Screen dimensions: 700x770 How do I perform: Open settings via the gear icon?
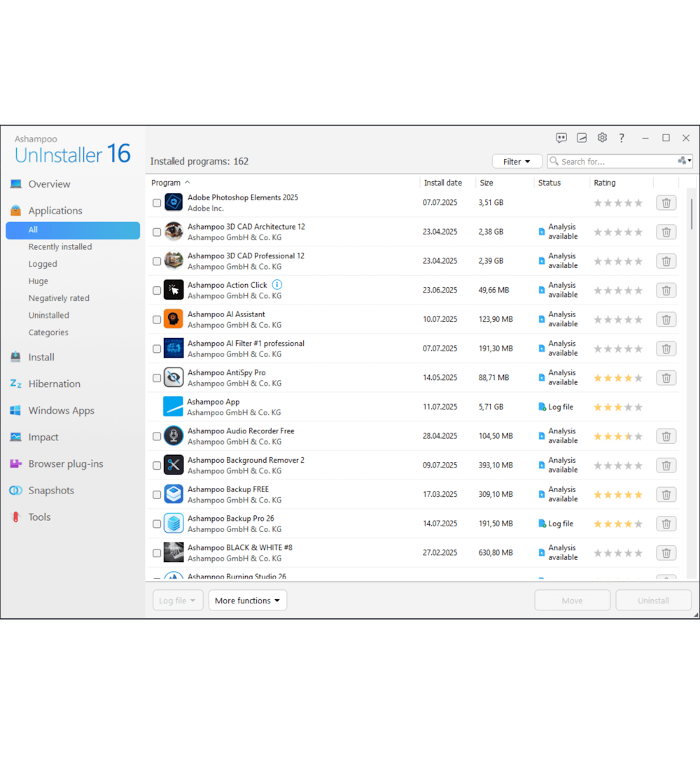602,138
